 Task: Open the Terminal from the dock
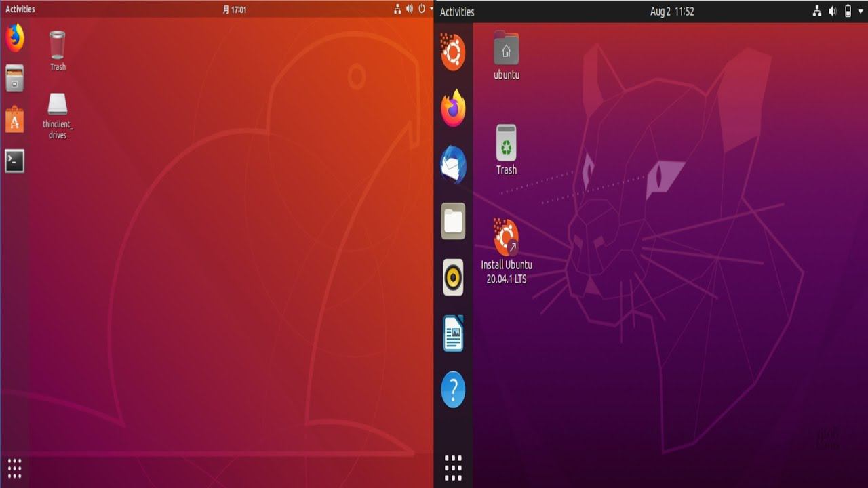click(x=15, y=161)
